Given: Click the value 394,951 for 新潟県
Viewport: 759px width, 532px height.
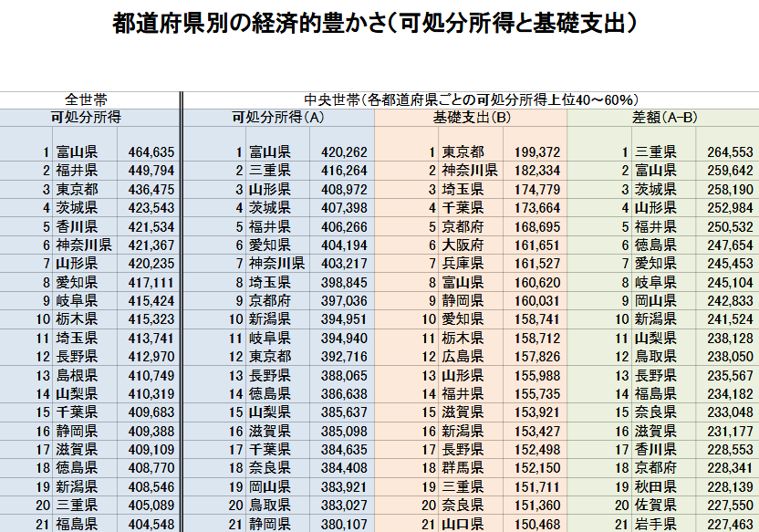Looking at the screenshot, I should pyautogui.click(x=344, y=319).
